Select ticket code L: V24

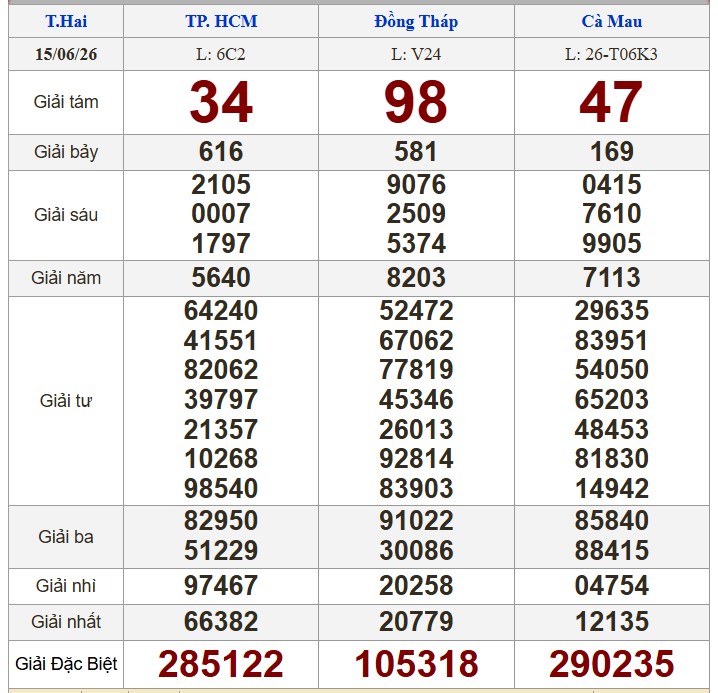click(416, 54)
